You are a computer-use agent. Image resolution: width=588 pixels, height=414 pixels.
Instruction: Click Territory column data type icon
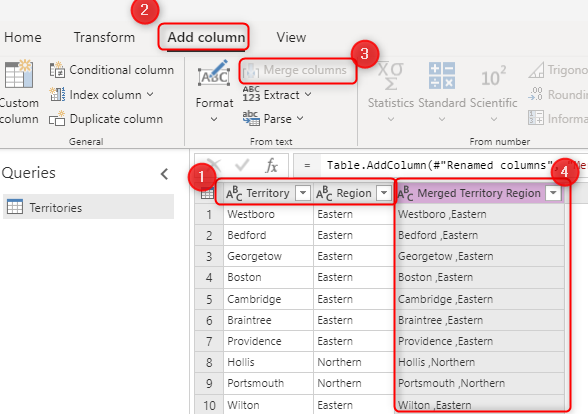pyautogui.click(x=234, y=194)
